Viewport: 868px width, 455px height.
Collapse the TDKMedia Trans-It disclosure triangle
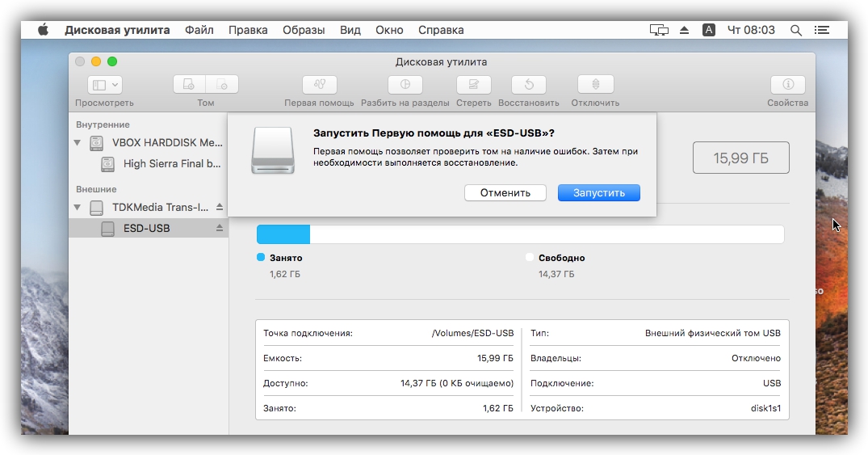pyautogui.click(x=78, y=208)
